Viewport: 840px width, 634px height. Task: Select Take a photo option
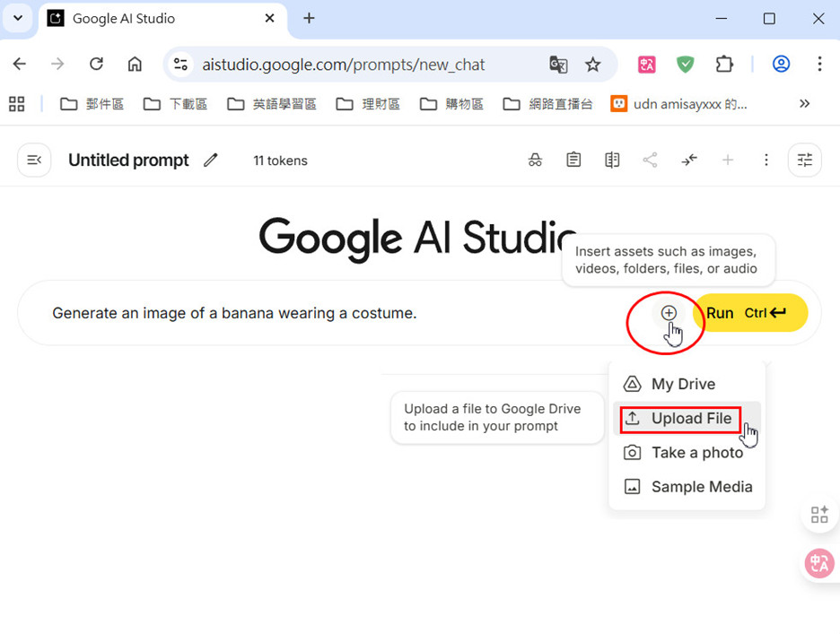point(687,453)
